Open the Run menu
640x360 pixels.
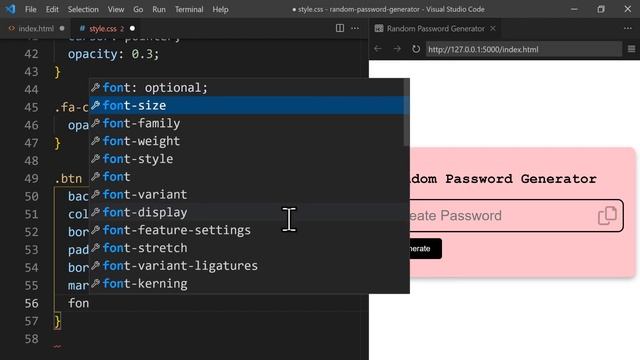(x=159, y=9)
